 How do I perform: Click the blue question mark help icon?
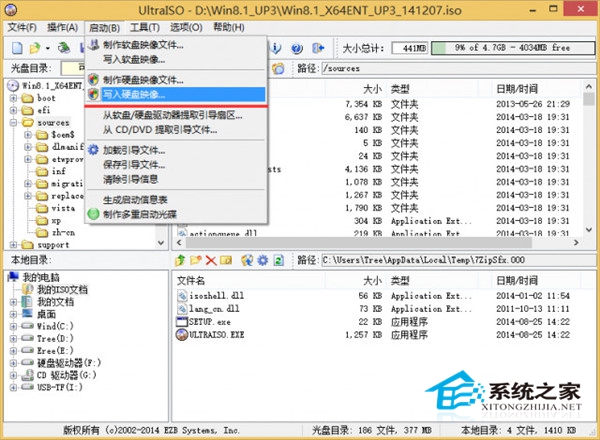pos(297,48)
